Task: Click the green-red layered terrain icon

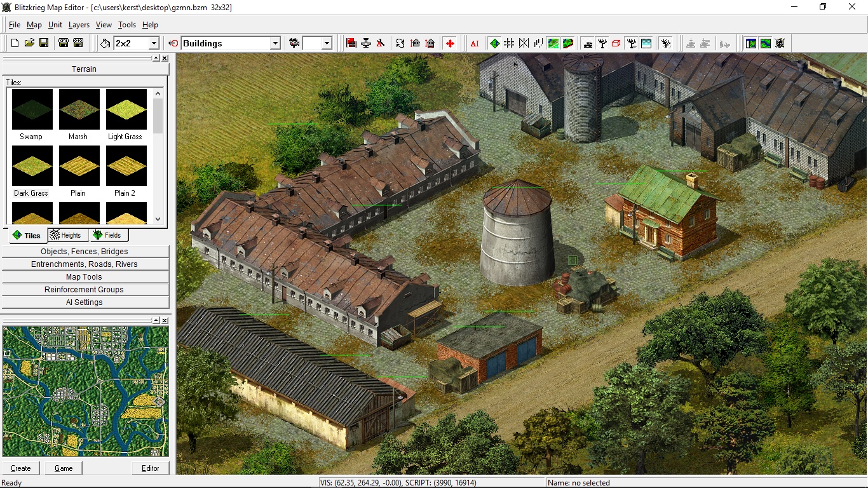Action: (567, 43)
